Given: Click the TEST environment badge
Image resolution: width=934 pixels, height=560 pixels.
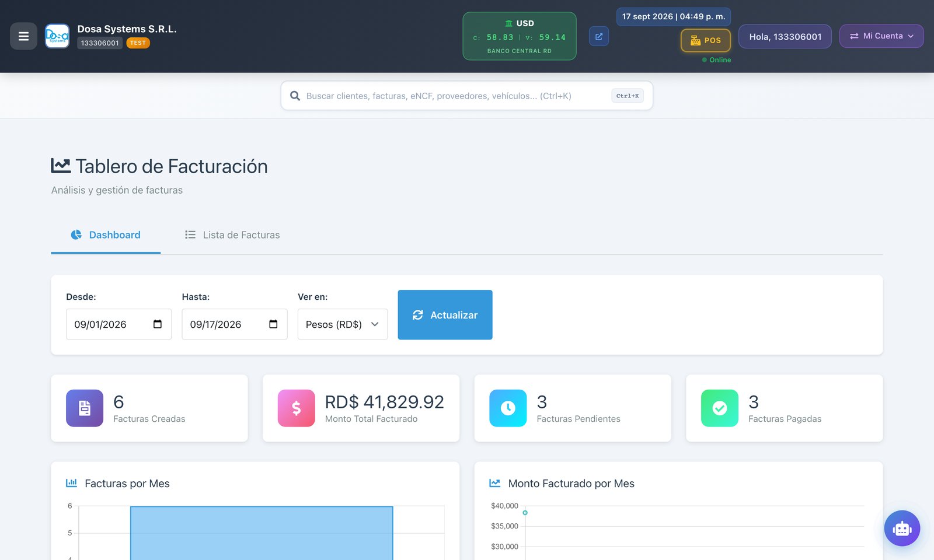Looking at the screenshot, I should click(138, 43).
